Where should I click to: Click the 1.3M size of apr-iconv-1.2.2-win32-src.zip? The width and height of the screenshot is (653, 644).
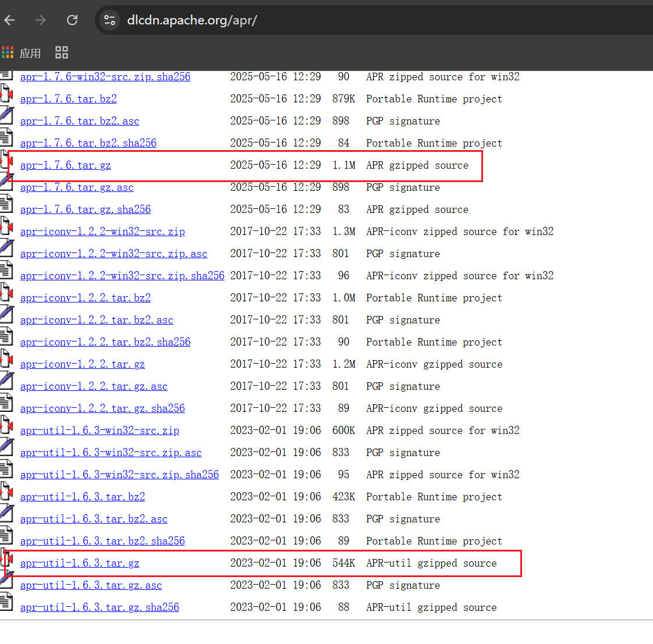(343, 232)
